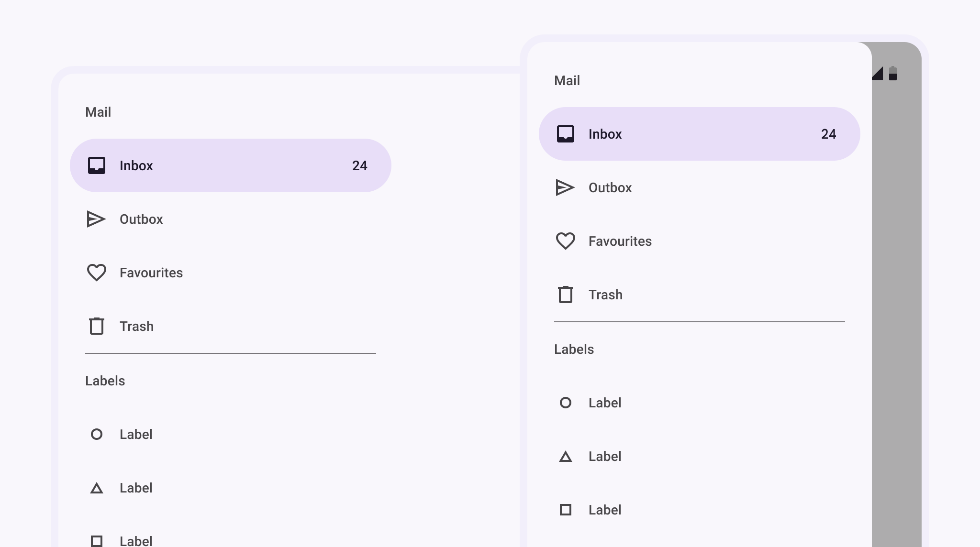
Task: Click the Outbox send icon in left panel
Action: pyautogui.click(x=97, y=219)
